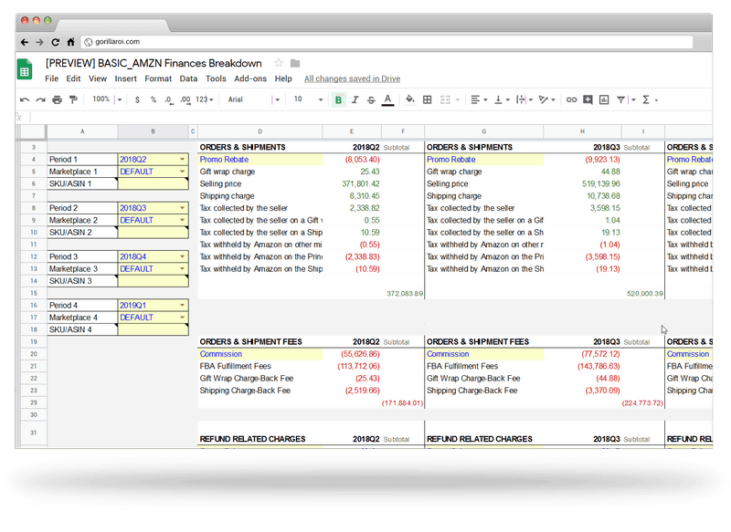Toggle italic formatting

pos(355,100)
